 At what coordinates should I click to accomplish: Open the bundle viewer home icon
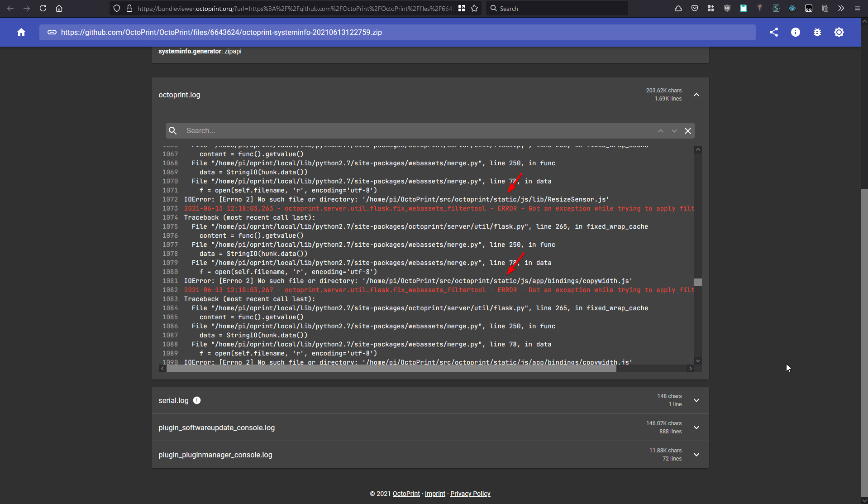21,32
